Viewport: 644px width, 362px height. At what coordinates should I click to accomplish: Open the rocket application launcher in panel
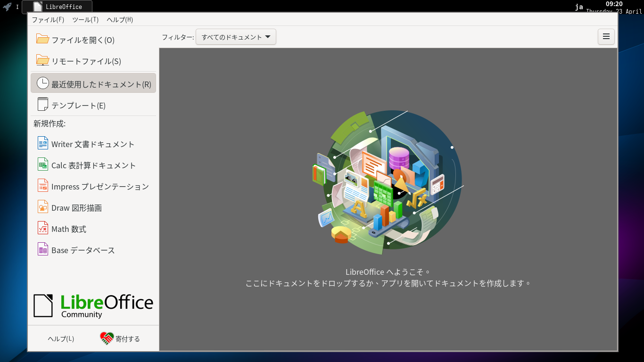coord(7,7)
